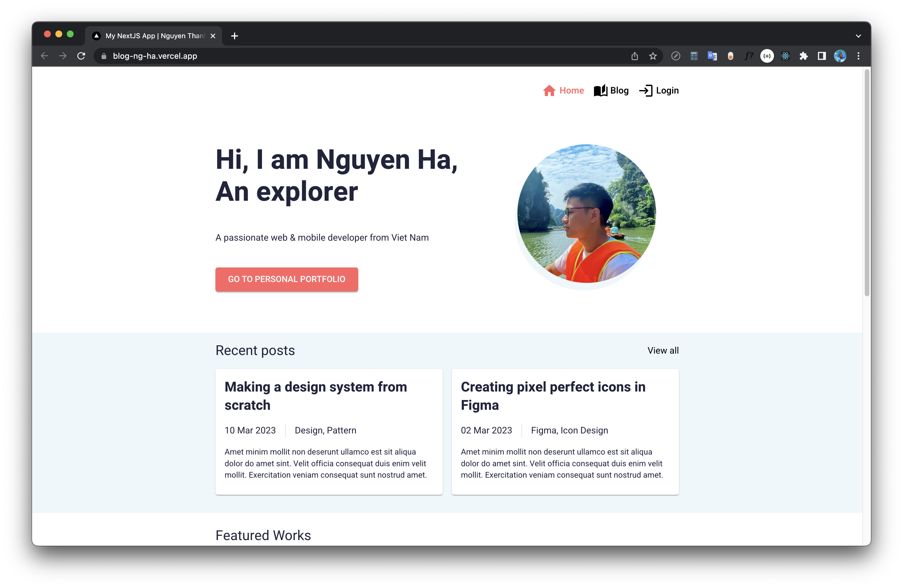Click the ruler extension icon

[675, 56]
